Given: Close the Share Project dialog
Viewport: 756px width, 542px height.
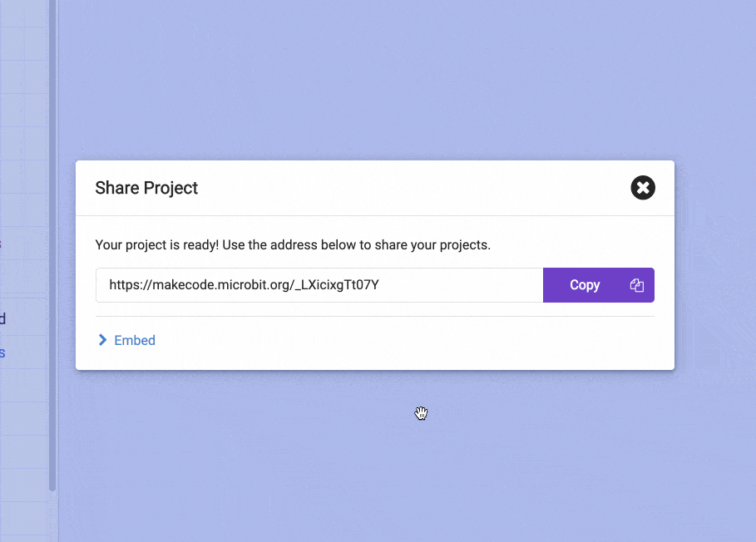Looking at the screenshot, I should pos(643,187).
